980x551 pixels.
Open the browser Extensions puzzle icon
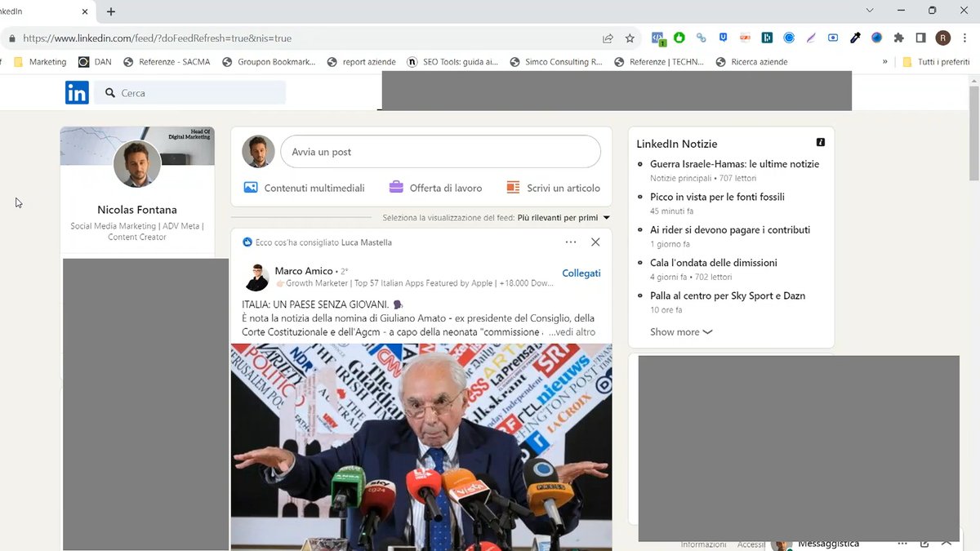[899, 38]
